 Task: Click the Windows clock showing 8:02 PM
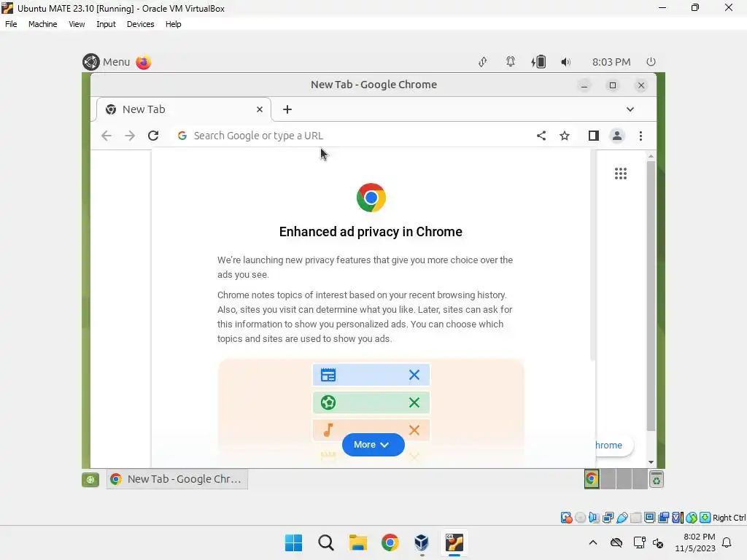pyautogui.click(x=695, y=542)
